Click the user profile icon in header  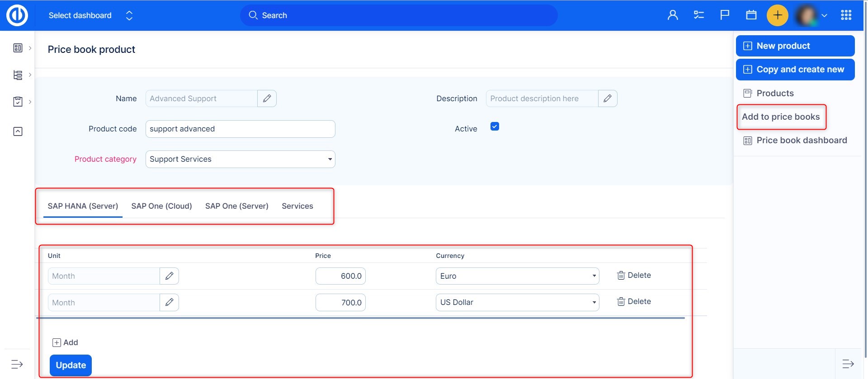pyautogui.click(x=673, y=15)
